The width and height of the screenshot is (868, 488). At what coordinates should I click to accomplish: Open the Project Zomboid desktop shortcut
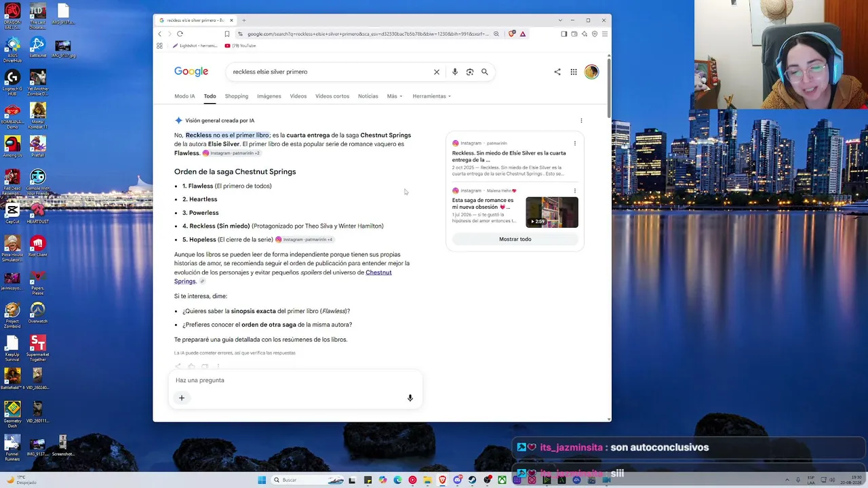pos(12,312)
